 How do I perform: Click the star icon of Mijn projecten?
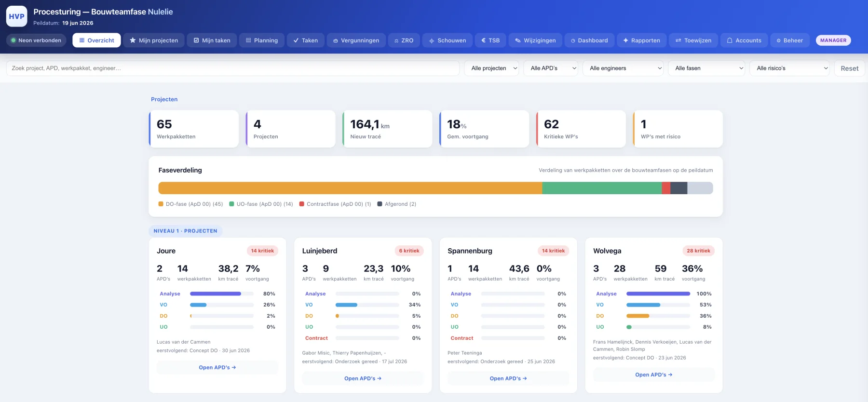(133, 40)
